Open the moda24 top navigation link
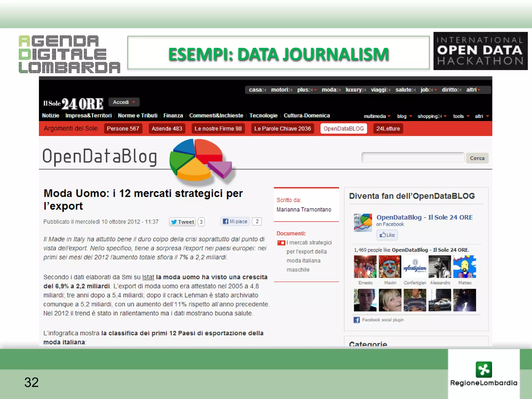 coord(331,90)
